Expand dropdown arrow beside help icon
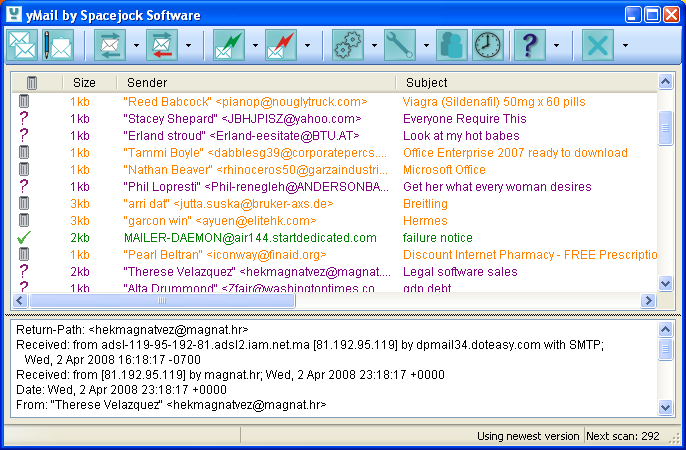This screenshot has height=450, width=686. 556,45
